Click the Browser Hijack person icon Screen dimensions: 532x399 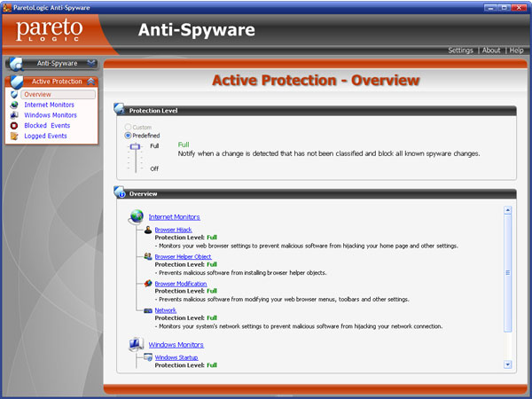coord(147,230)
